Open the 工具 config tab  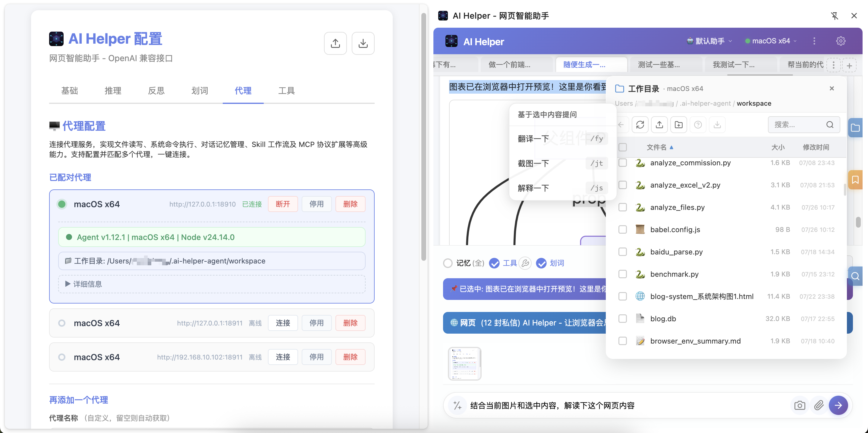tap(286, 91)
